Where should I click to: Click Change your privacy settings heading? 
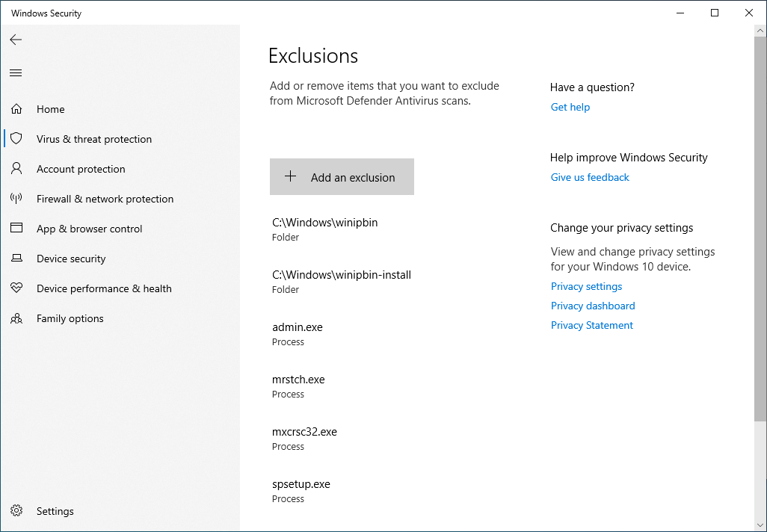click(x=621, y=228)
